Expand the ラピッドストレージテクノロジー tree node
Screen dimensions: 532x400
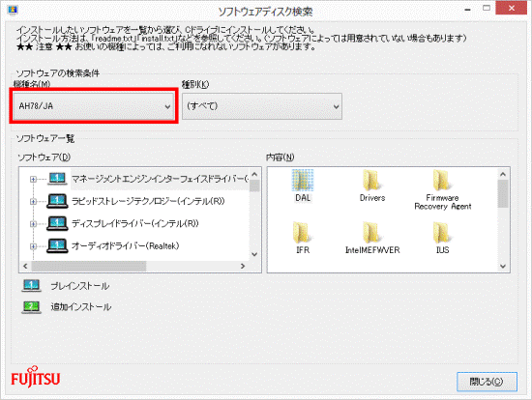(x=33, y=201)
